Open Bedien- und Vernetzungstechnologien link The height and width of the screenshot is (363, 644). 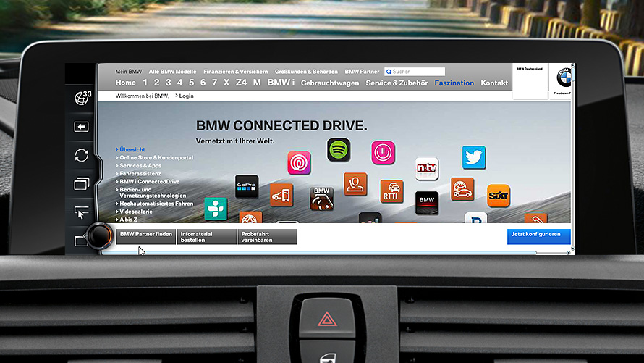[151, 193]
